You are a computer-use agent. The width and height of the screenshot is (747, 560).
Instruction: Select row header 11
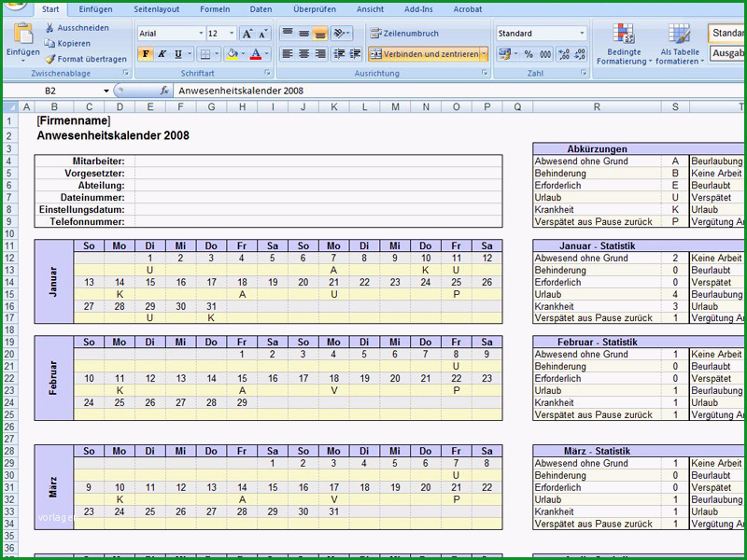pyautogui.click(x=9, y=245)
